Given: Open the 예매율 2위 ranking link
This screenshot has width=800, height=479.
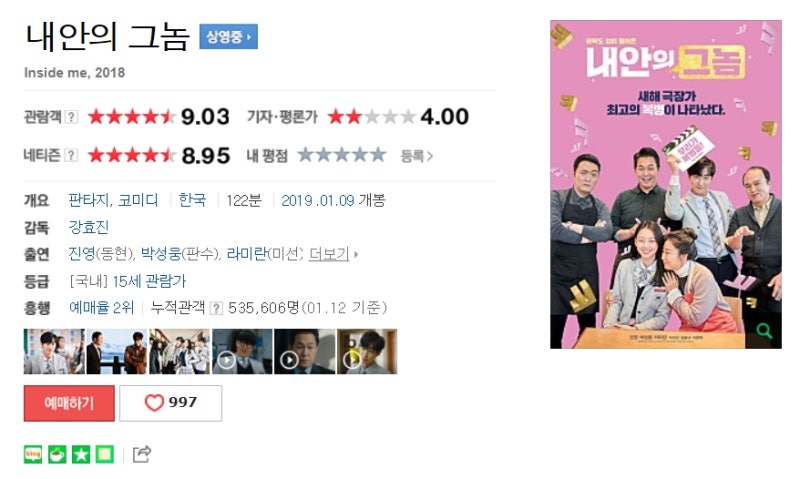Looking at the screenshot, I should click(102, 308).
